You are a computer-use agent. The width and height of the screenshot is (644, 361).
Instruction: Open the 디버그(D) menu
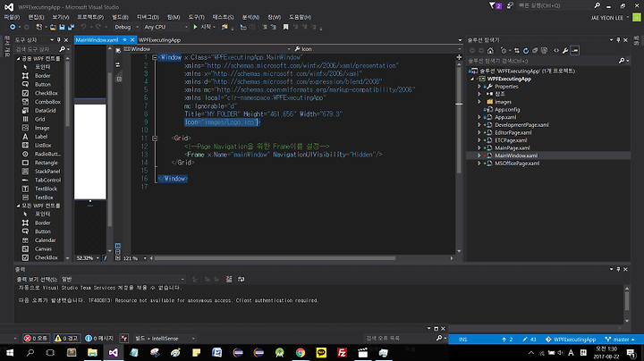(148, 17)
